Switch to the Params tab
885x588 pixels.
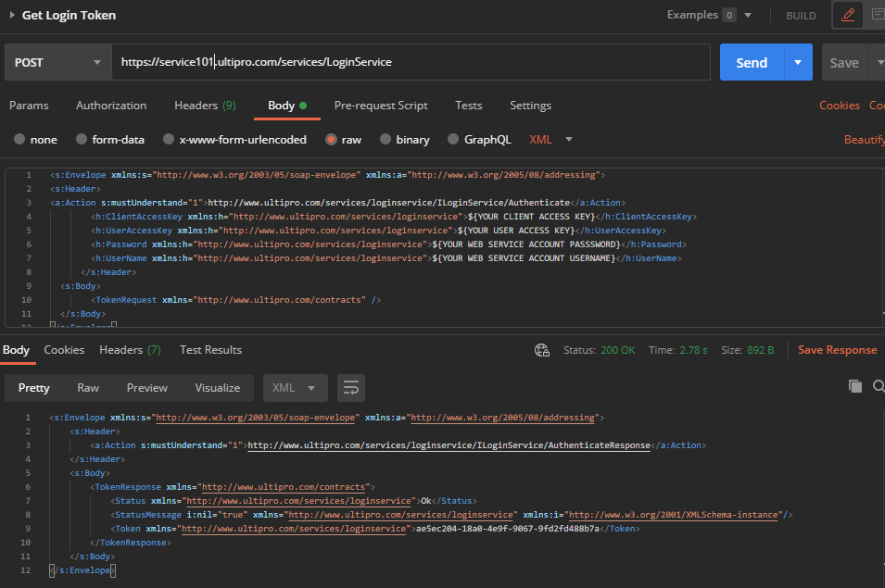pyautogui.click(x=29, y=106)
